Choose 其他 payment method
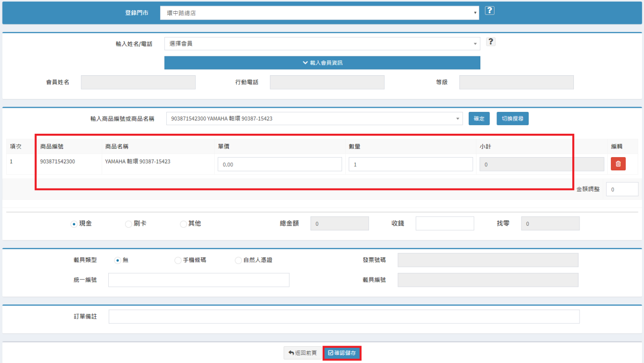Viewport: 644px width, 363px height. (183, 224)
